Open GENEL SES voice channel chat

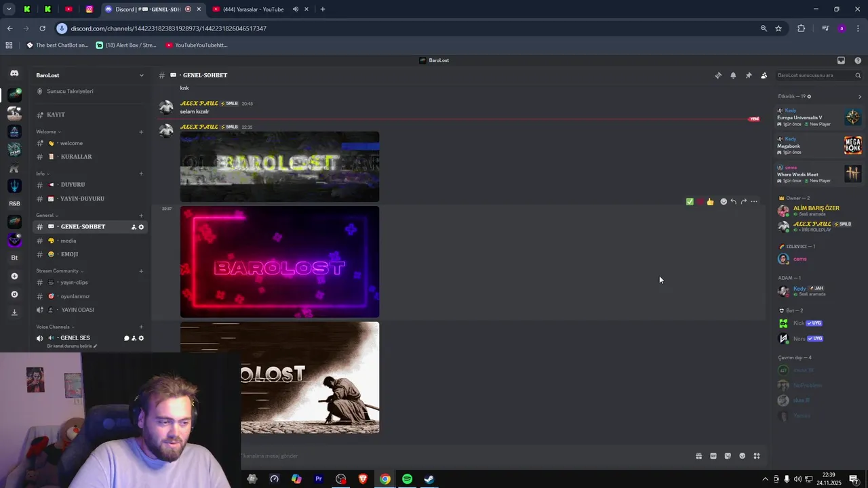coord(126,338)
